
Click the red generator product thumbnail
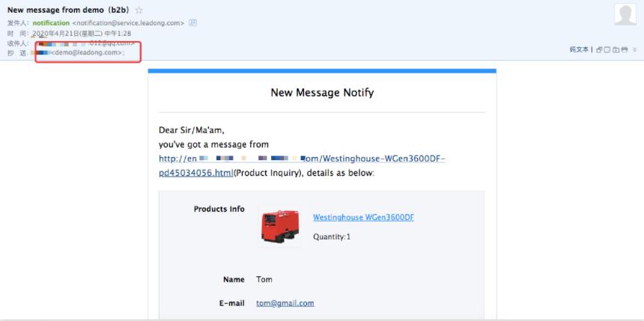click(280, 226)
